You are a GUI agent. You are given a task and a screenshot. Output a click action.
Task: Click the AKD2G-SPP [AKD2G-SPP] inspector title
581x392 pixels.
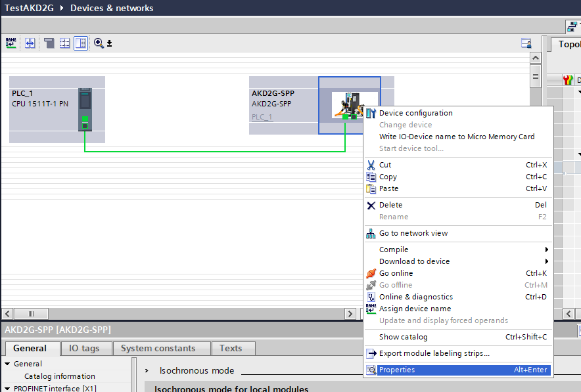58,330
